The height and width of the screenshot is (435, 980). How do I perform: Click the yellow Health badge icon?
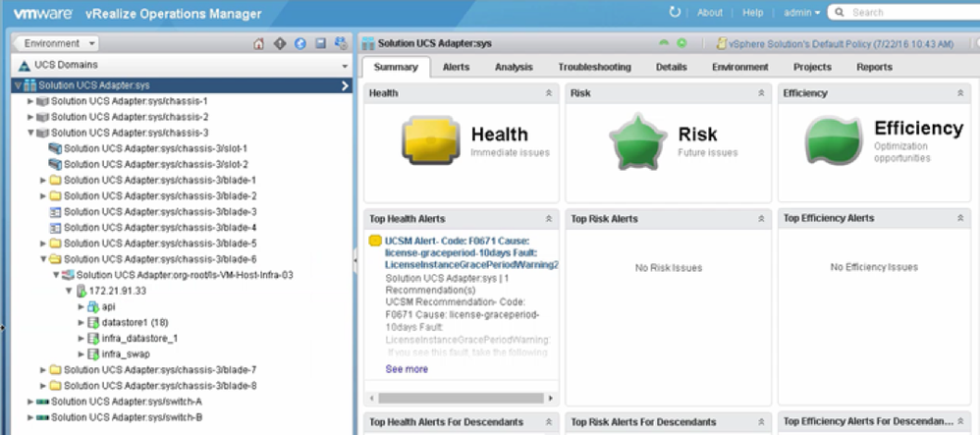point(431,140)
